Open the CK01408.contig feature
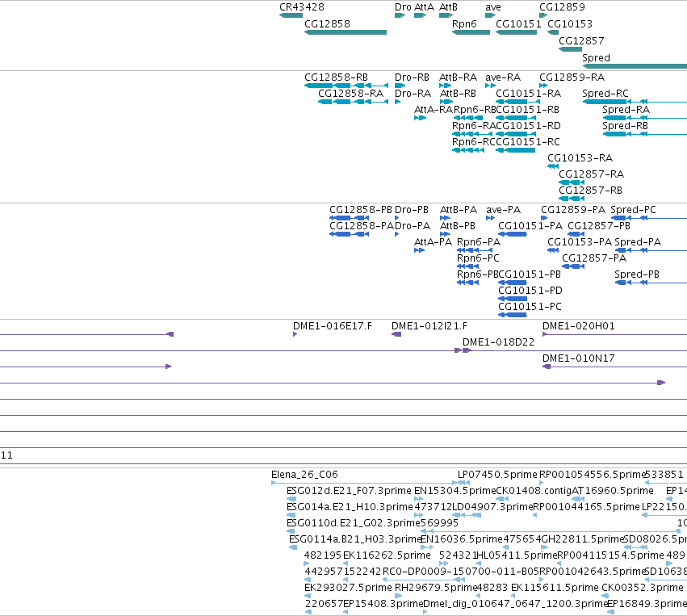687x616 pixels. point(501,499)
